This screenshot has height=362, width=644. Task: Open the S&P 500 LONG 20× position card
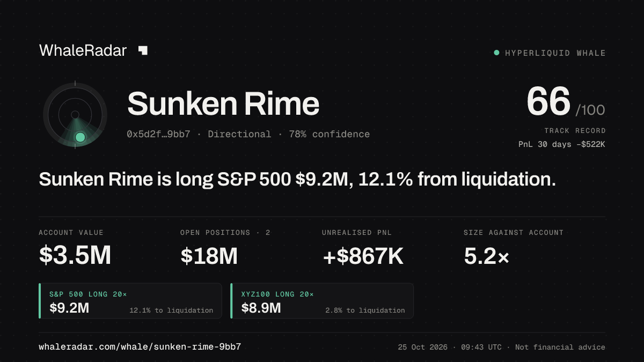pyautogui.click(x=130, y=301)
